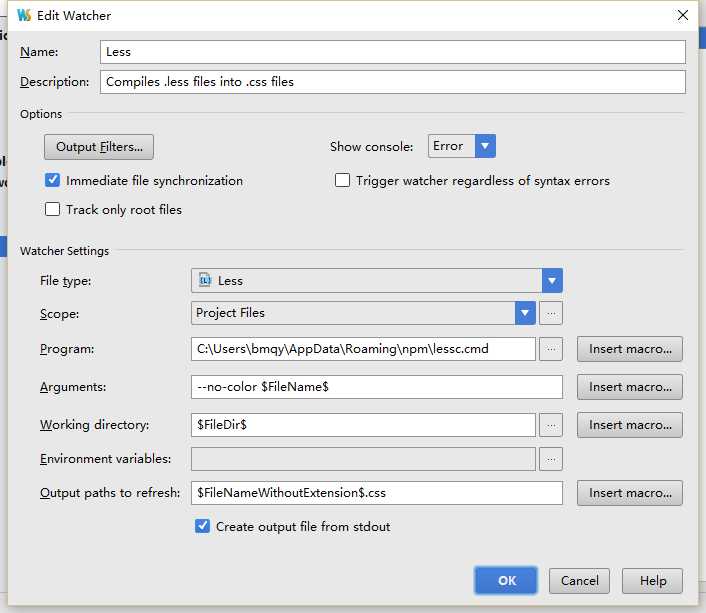Click the 'Watcher Settings' section label
The image size is (706, 613).
coord(64,251)
